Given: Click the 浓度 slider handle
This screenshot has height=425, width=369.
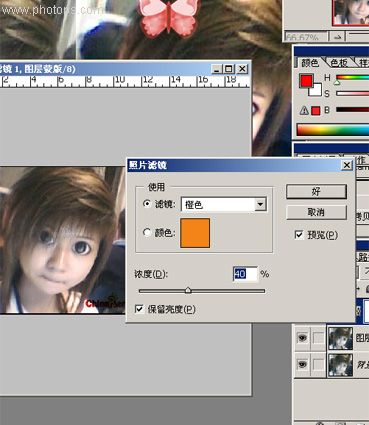Looking at the screenshot, I should tap(188, 290).
